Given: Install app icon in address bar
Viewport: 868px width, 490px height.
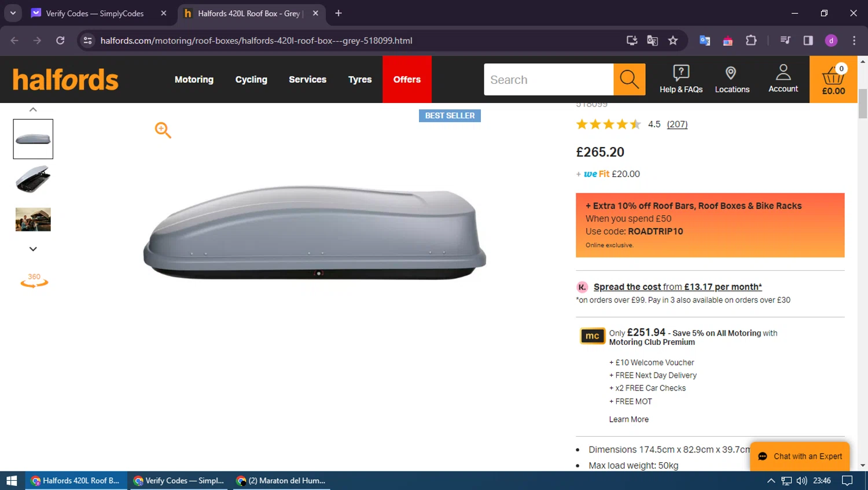Looking at the screenshot, I should click(632, 40).
